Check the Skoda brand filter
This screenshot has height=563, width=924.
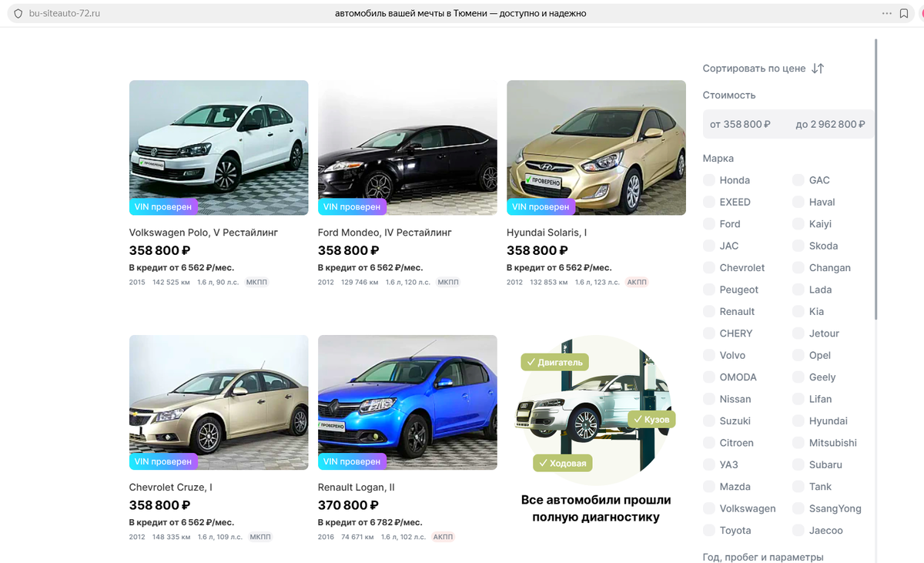(x=798, y=246)
